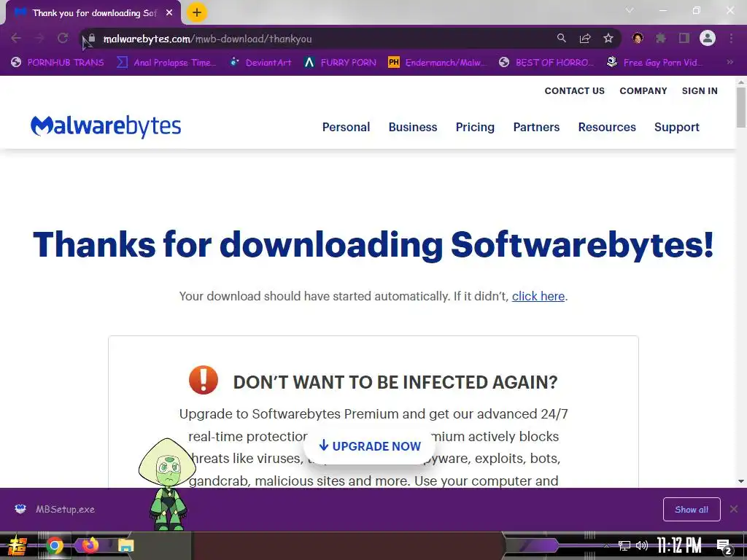Open the Start menu icon on taskbar

[x=18, y=545]
